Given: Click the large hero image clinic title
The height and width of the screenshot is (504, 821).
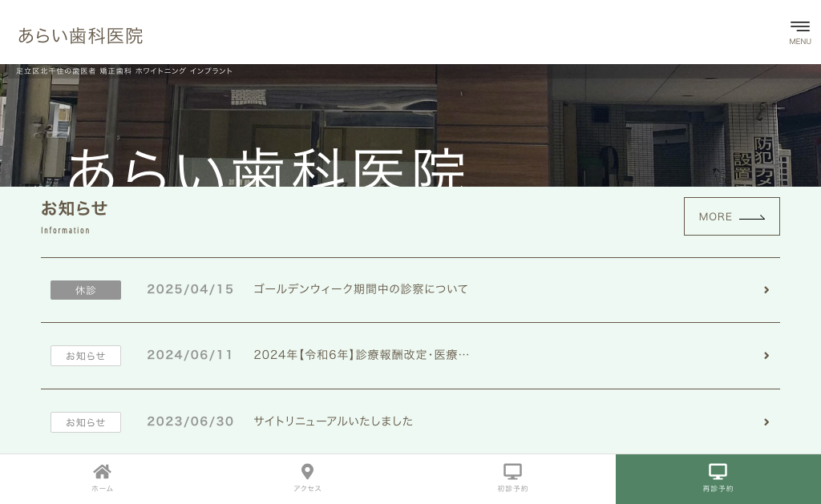Looking at the screenshot, I should (267, 169).
